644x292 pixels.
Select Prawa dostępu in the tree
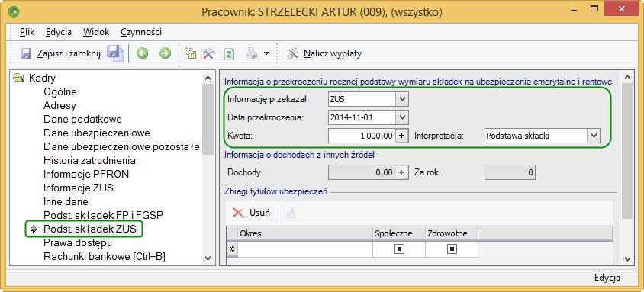point(78,242)
